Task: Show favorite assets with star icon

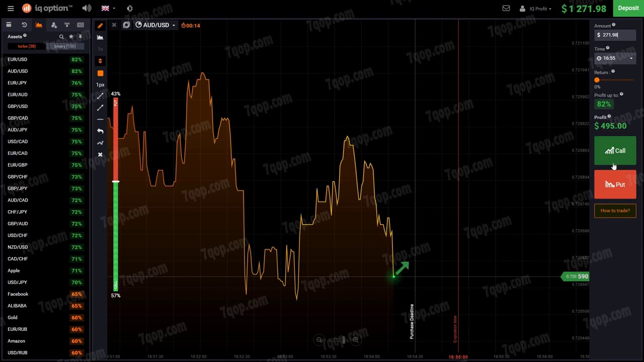Action: [x=71, y=37]
